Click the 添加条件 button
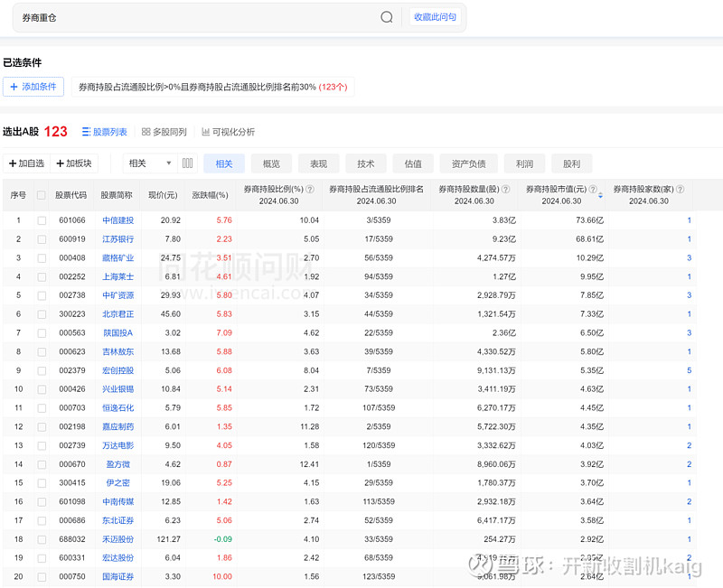This screenshot has width=723, height=588. click(x=33, y=87)
